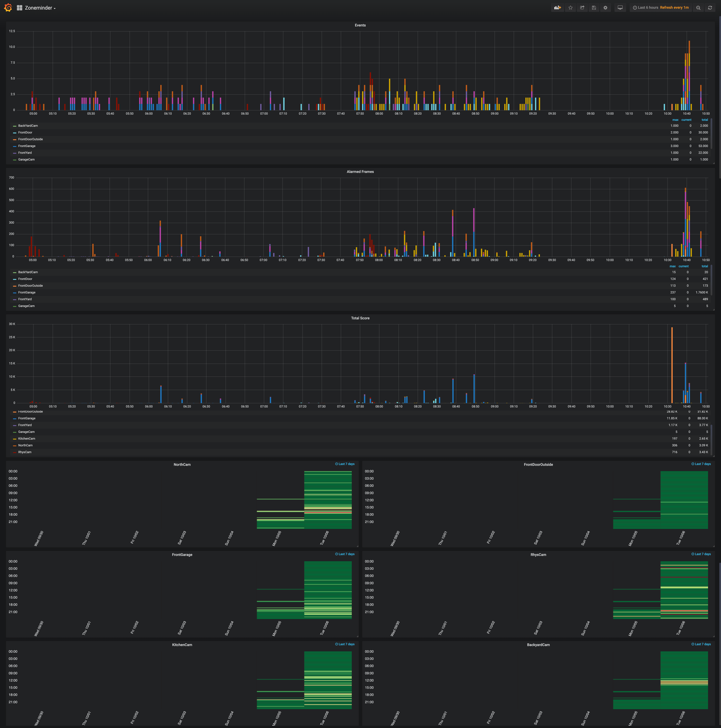Click total value 53.000 for FrontGarage in Events
Image resolution: width=721 pixels, height=728 pixels.
(x=703, y=146)
